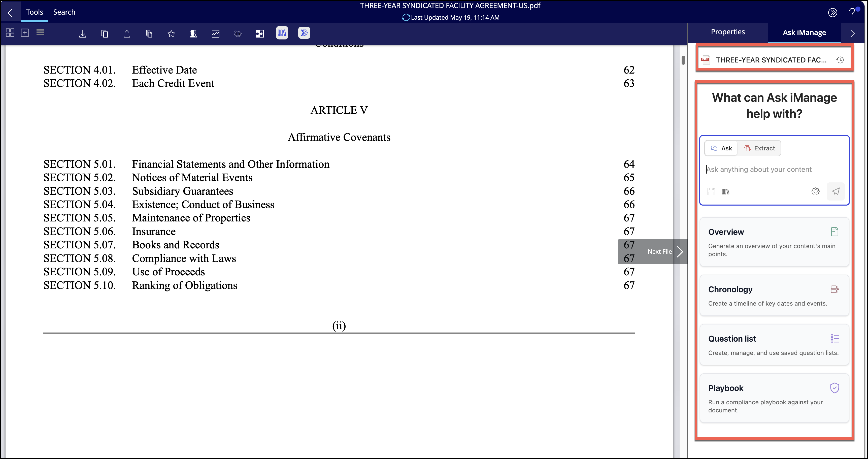Viewport: 868px width, 459px height.
Task: Click the page number '(ii)' footer
Action: 339,325
